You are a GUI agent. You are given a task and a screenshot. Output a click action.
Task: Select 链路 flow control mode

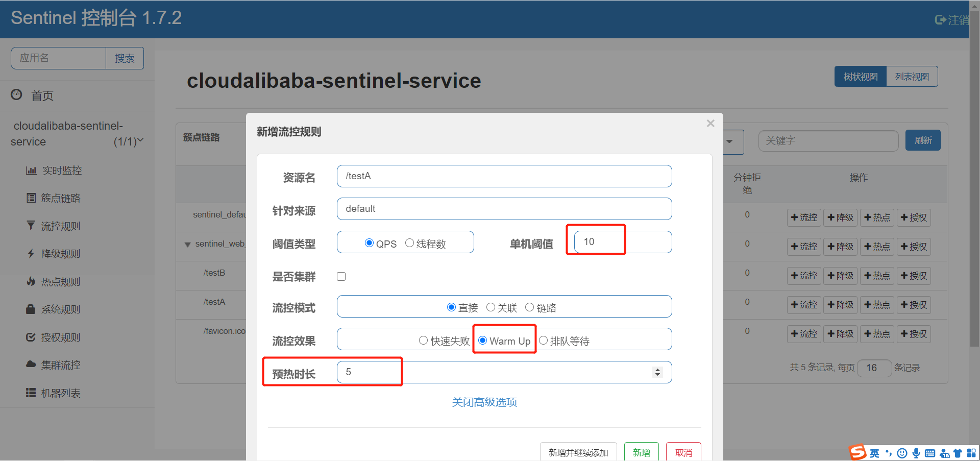coord(530,307)
